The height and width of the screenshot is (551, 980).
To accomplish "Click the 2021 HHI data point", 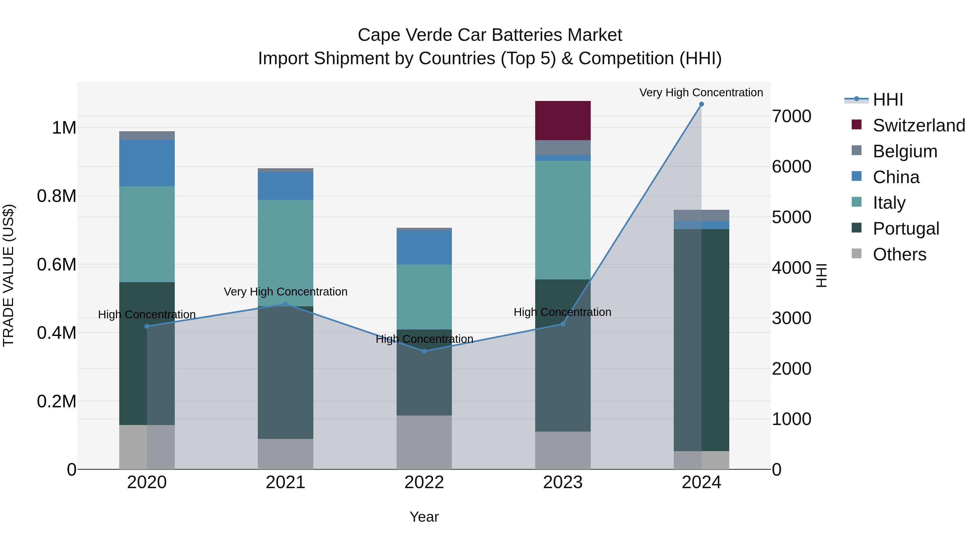I will [286, 304].
